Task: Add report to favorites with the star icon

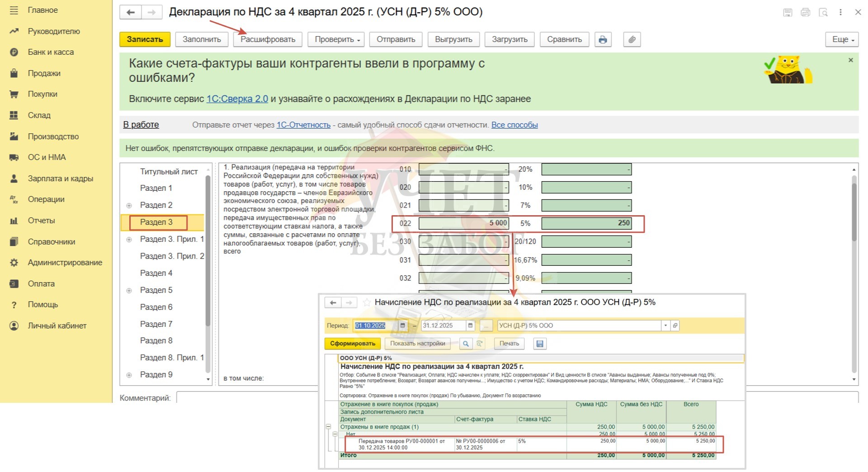Action: tap(367, 302)
